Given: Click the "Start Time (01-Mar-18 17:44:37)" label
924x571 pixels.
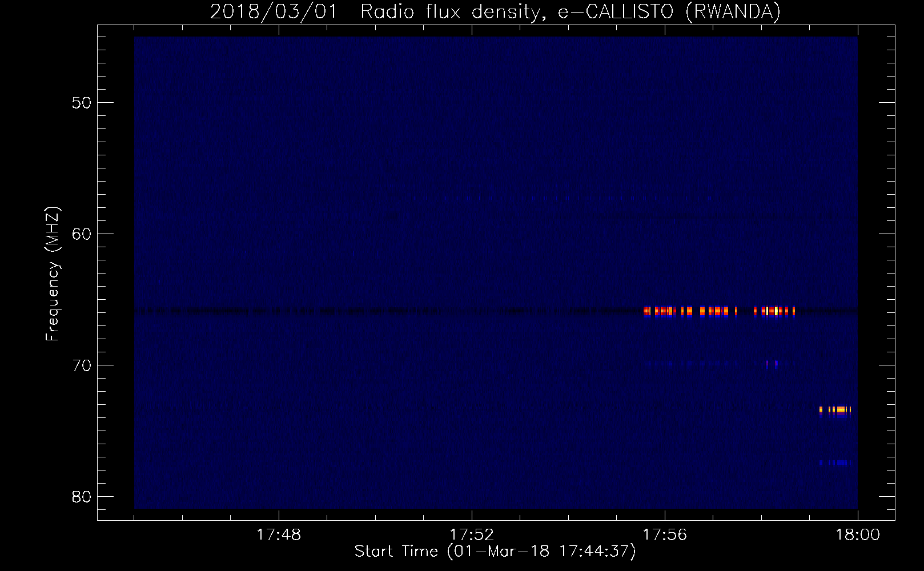Looking at the screenshot, I should (495, 552).
